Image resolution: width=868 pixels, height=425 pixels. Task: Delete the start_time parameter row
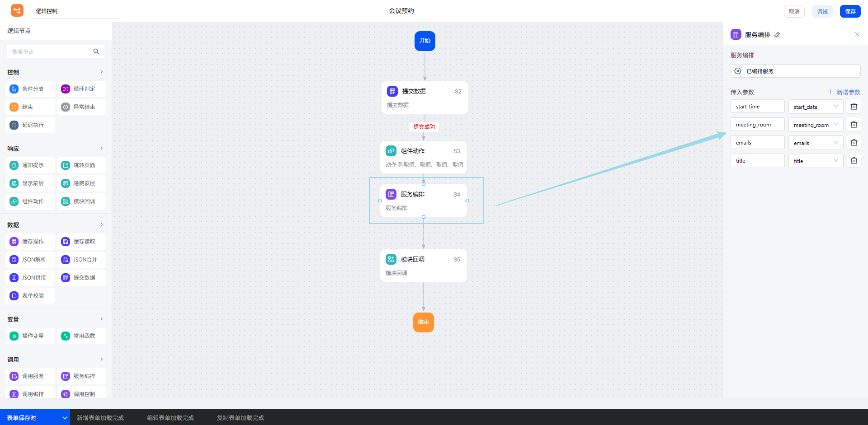point(854,107)
